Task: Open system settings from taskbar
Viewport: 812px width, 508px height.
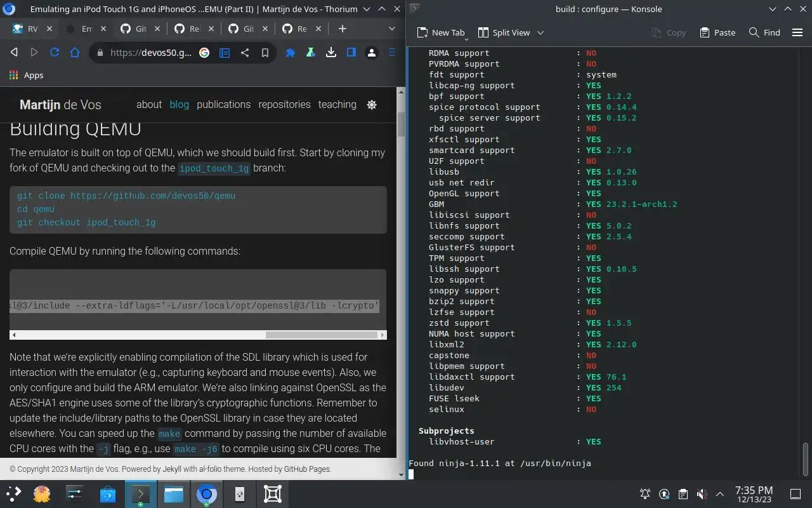Action: 75,494
